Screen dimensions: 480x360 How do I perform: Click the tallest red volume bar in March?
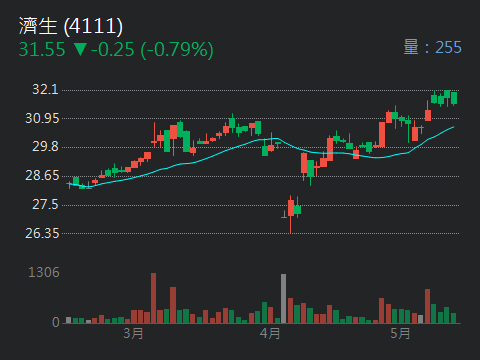(153, 298)
